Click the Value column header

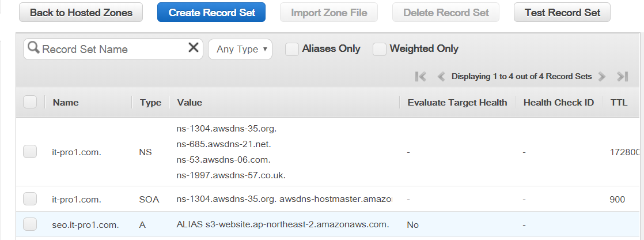(x=190, y=103)
